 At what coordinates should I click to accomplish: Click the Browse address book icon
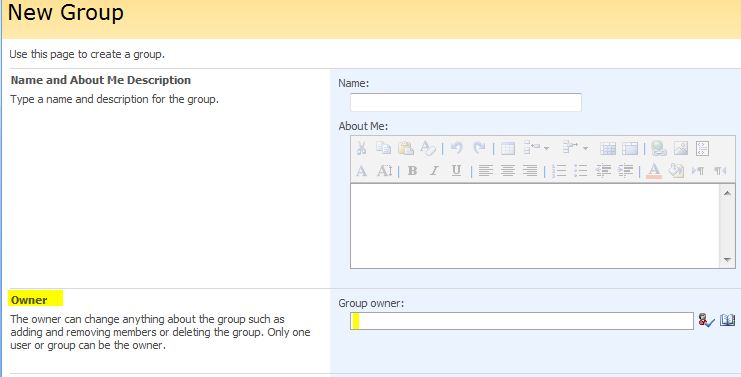[x=728, y=321]
